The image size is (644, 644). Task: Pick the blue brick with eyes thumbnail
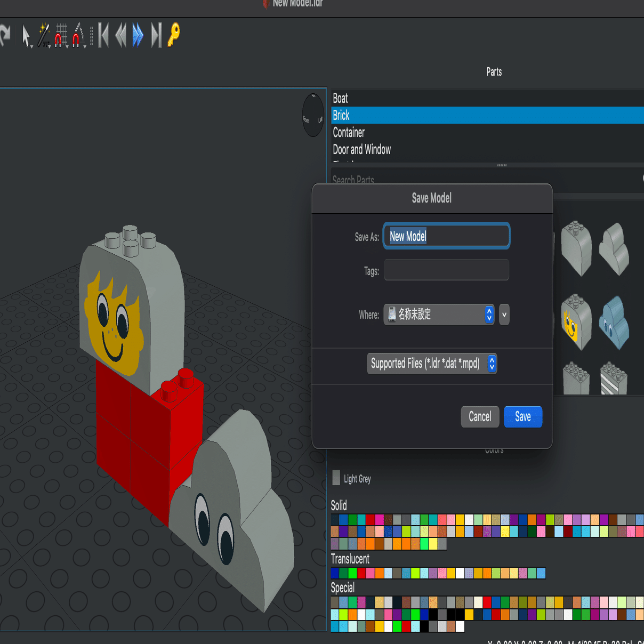click(x=614, y=323)
